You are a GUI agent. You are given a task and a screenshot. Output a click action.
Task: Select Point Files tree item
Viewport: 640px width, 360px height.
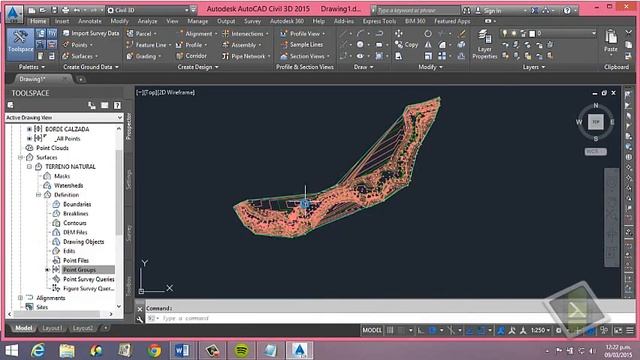(76, 260)
